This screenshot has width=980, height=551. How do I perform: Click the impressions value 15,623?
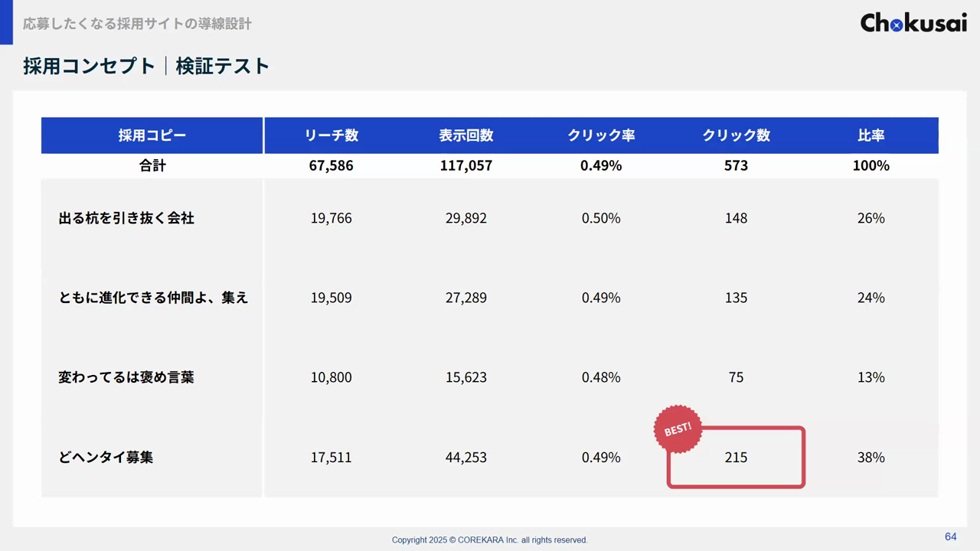(x=466, y=377)
